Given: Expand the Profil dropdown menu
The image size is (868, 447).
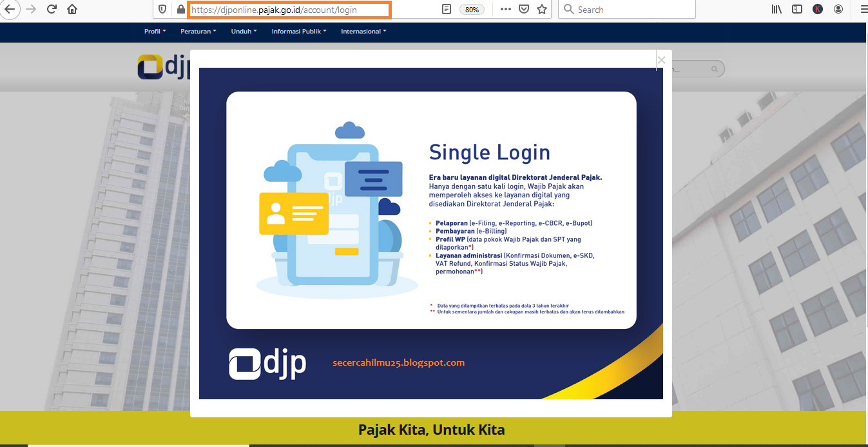Looking at the screenshot, I should (155, 30).
